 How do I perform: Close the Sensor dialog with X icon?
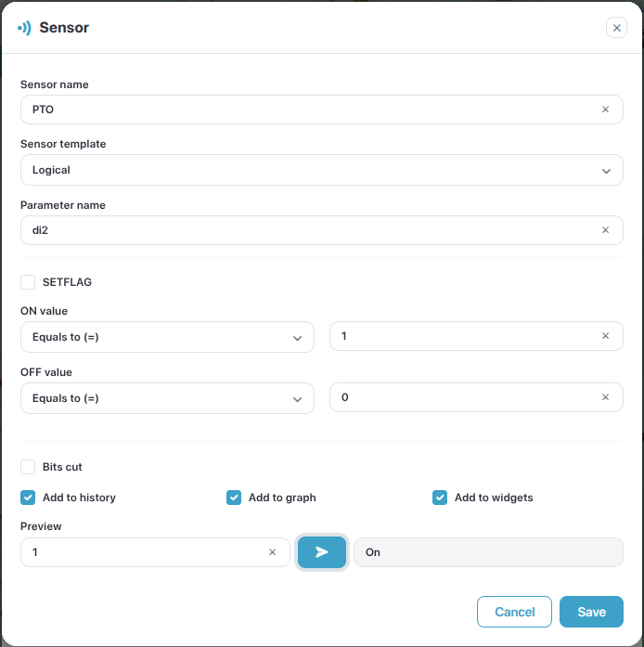616,28
